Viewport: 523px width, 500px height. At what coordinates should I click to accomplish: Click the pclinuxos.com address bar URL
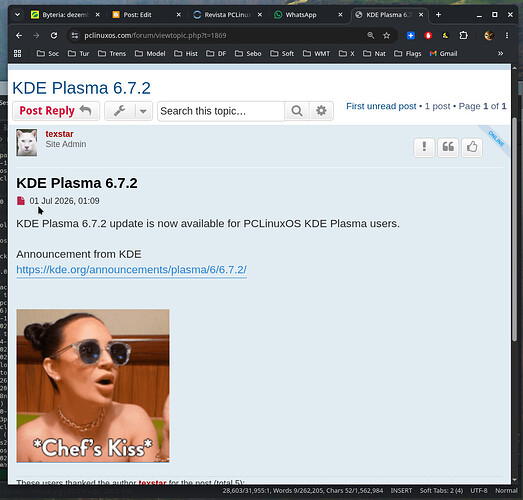(x=155, y=35)
